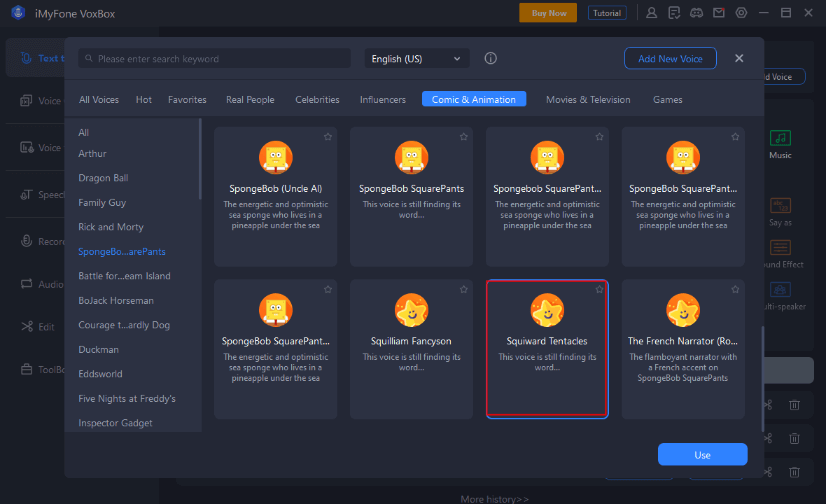Click the ToolBox icon in sidebar
The width and height of the screenshot is (826, 504).
point(26,369)
